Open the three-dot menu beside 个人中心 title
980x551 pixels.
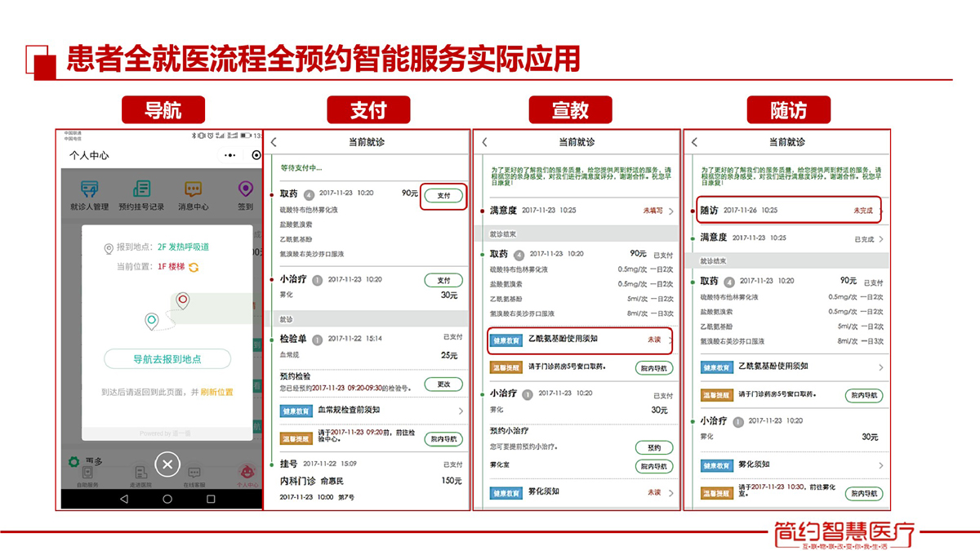(x=230, y=155)
